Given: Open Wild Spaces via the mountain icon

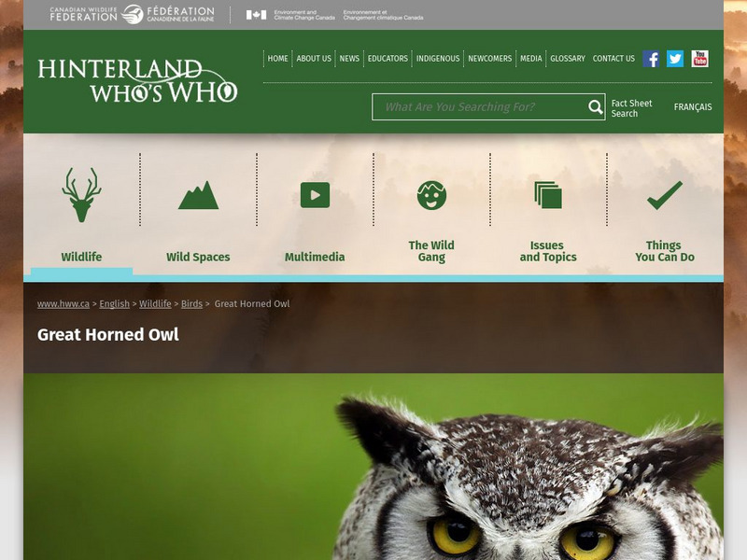Looking at the screenshot, I should point(197,194).
